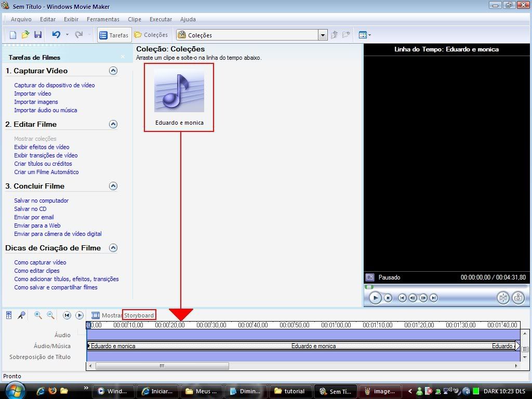The image size is (532, 399).
Task: Zoom in the timeline with magnifier plus
Action: (38, 315)
